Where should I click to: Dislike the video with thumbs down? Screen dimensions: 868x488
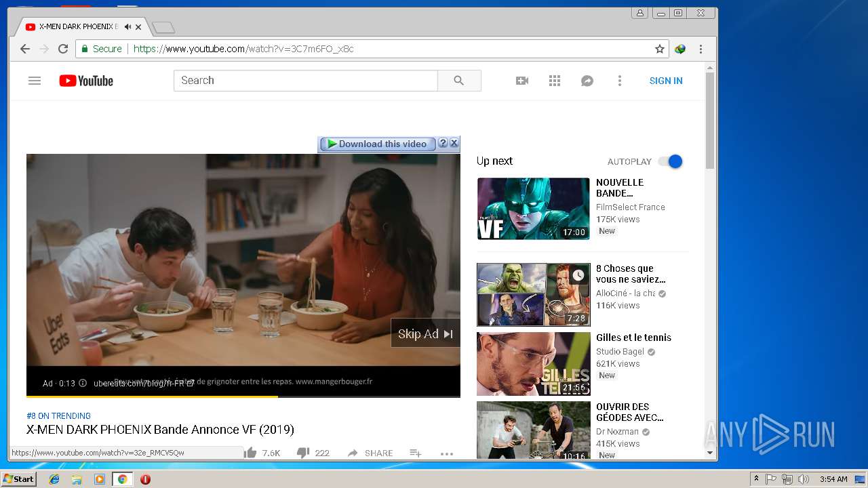coord(303,453)
